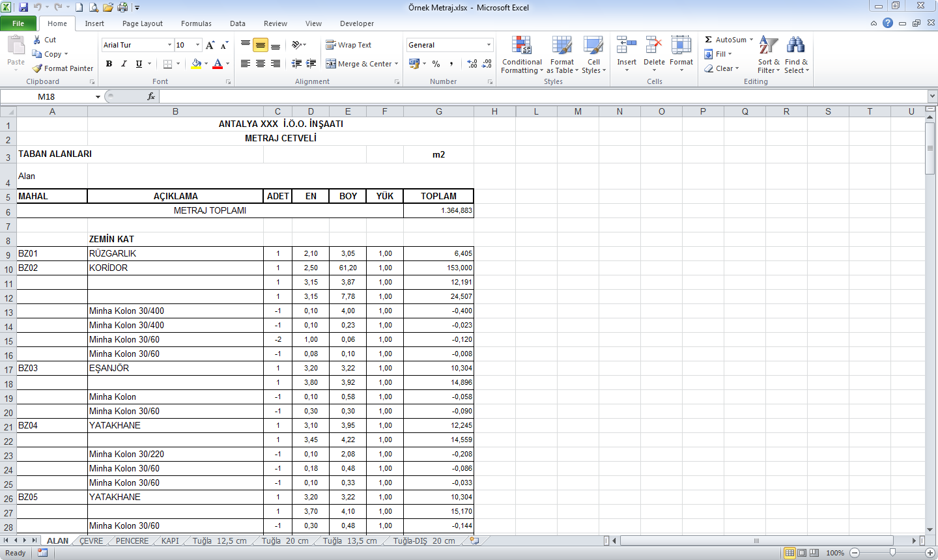Screen dimensions: 938x560
Task: Click the Find & Select binoculars icon
Action: click(x=795, y=46)
